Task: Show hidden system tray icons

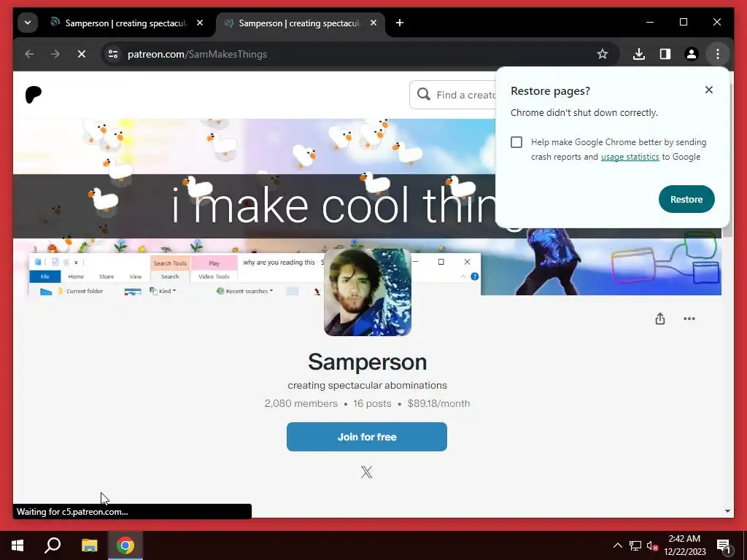Action: [617, 545]
